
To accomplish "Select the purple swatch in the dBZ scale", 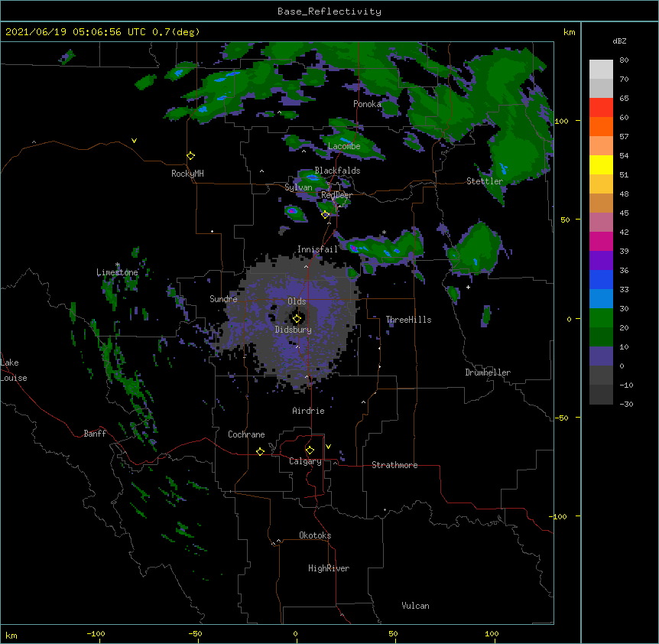I will click(601, 260).
